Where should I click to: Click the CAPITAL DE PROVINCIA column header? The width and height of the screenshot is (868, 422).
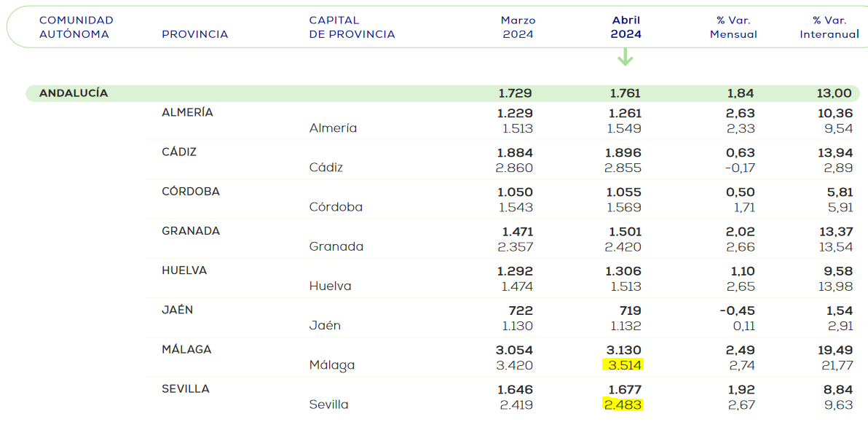[x=352, y=27]
